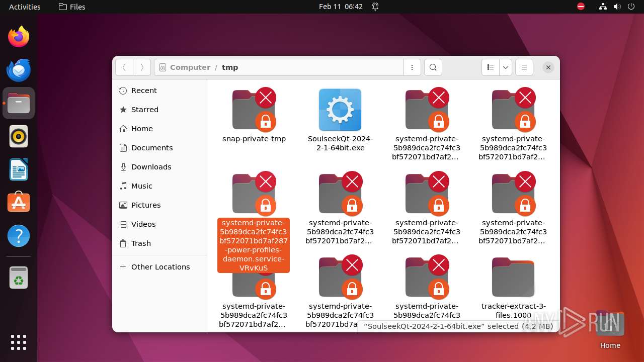The height and width of the screenshot is (362, 644).
Task: Open Videos in the sidebar
Action: coord(159,224)
